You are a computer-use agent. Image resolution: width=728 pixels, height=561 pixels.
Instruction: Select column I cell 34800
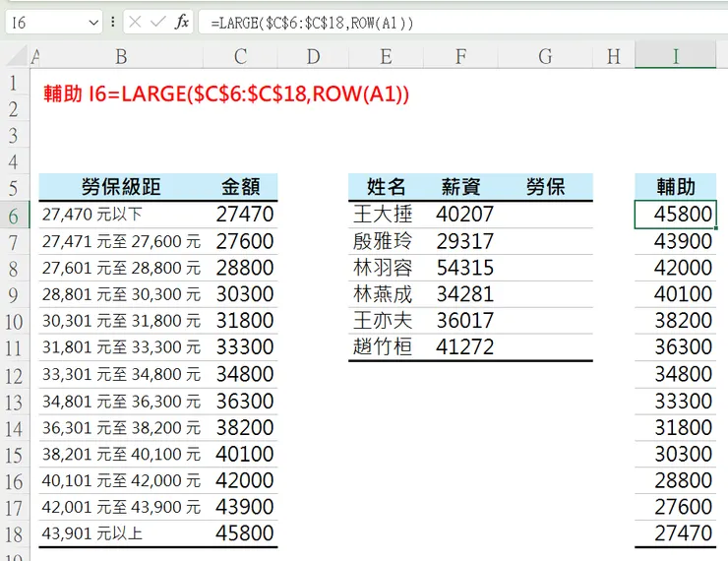tap(676, 374)
